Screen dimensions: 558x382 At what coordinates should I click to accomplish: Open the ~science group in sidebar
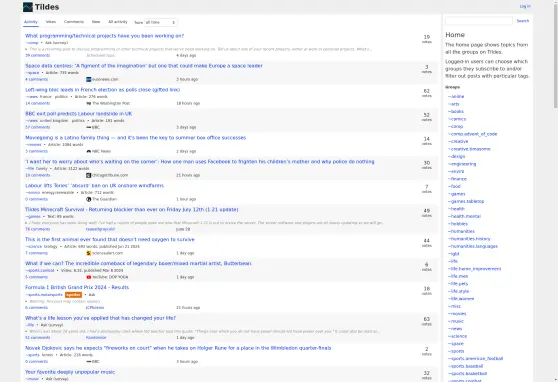pos(458,336)
